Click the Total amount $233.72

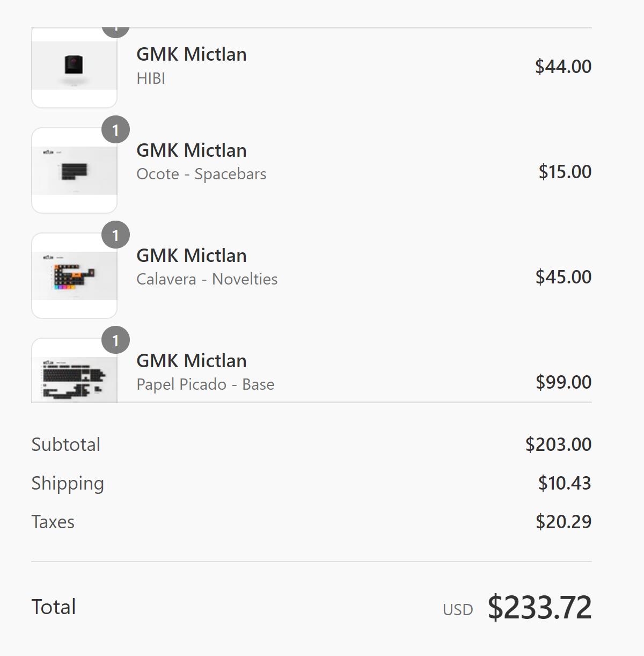[x=539, y=607]
